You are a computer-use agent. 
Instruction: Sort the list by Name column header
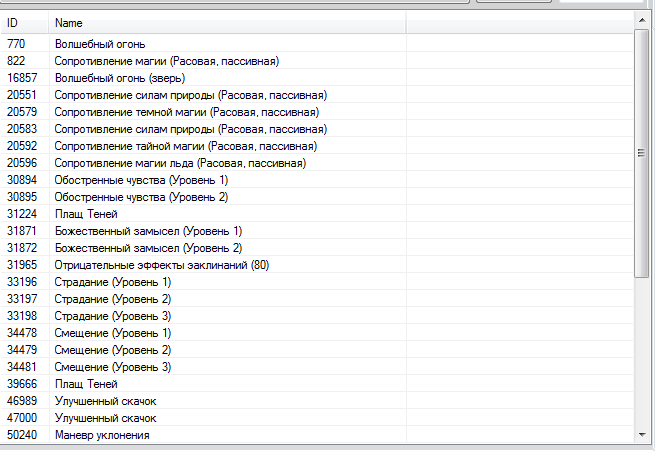click(x=226, y=22)
